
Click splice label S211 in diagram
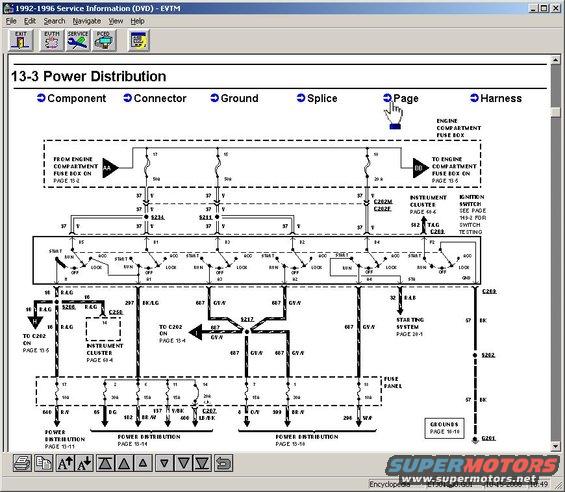click(x=206, y=217)
